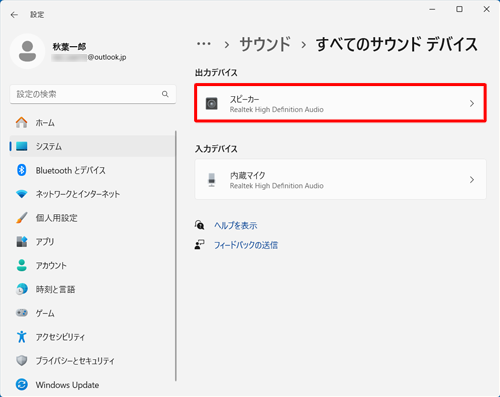Open ヘルプを表示 link

(x=236, y=226)
